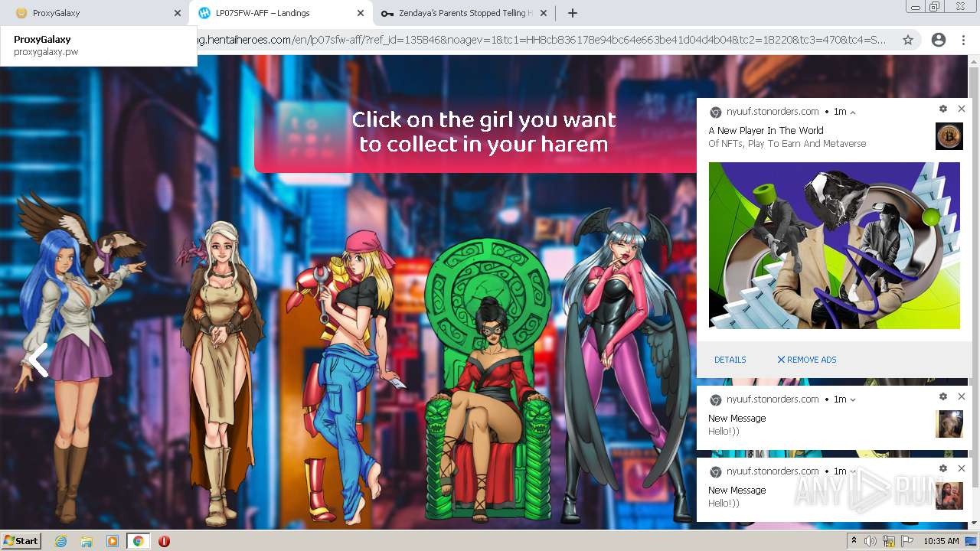Switch to the LP07SFW-AFF – Landings tab

pyautogui.click(x=279, y=13)
